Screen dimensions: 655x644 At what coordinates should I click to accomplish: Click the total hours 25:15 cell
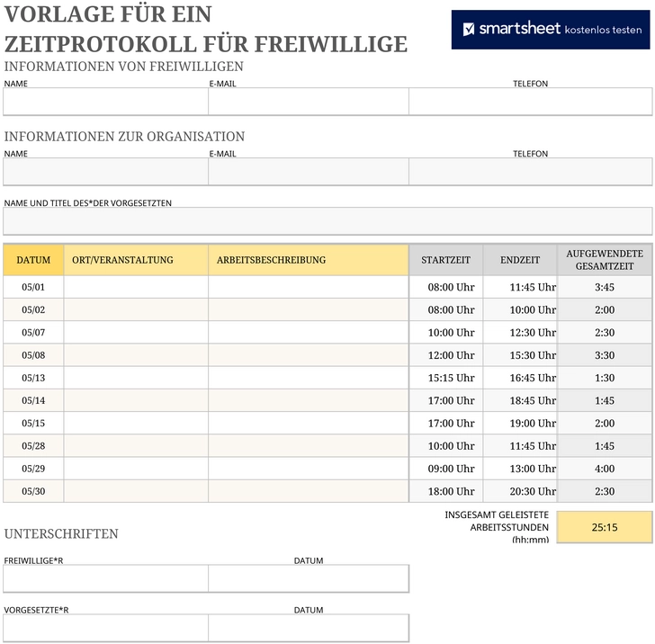(x=605, y=527)
